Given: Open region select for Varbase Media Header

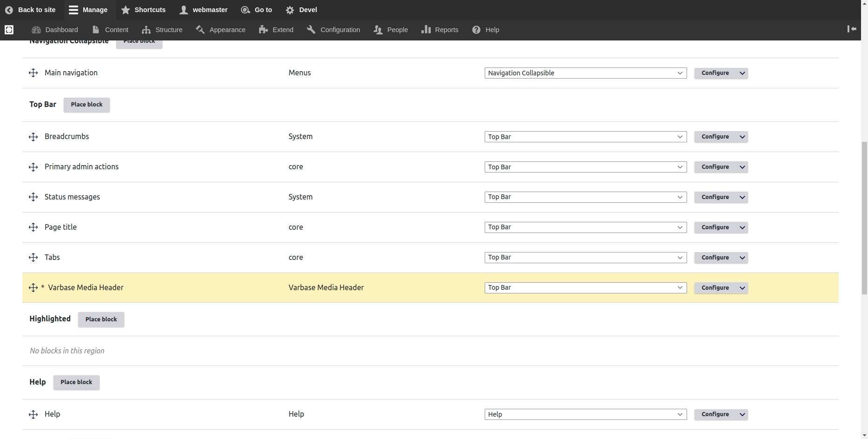Looking at the screenshot, I should [585, 288].
